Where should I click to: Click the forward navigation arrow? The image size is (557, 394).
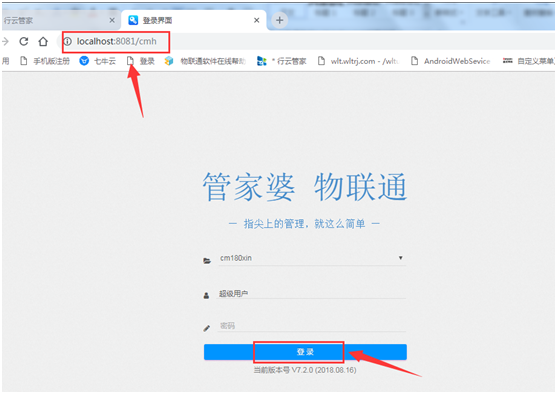(x=5, y=42)
